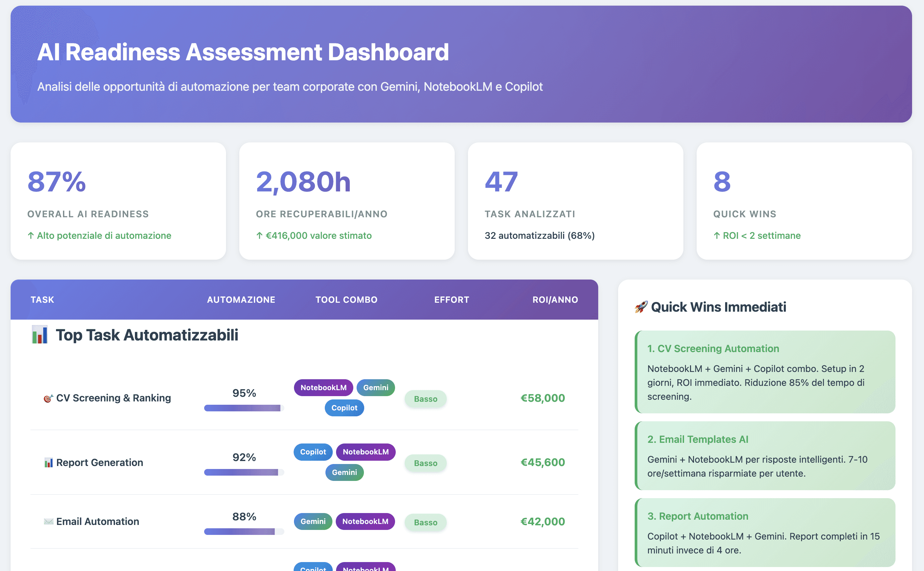The image size is (924, 571).
Task: Click the Basso effort badge for CV Screening
Action: click(x=426, y=399)
